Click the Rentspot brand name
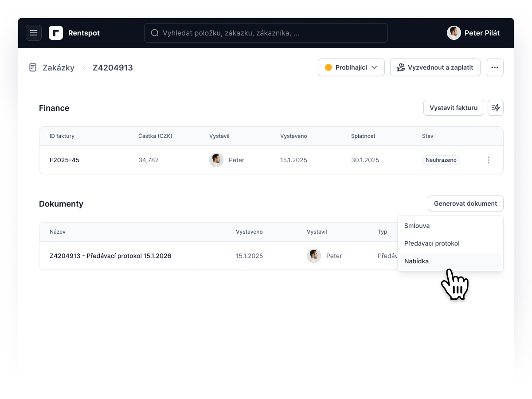 pyautogui.click(x=84, y=33)
